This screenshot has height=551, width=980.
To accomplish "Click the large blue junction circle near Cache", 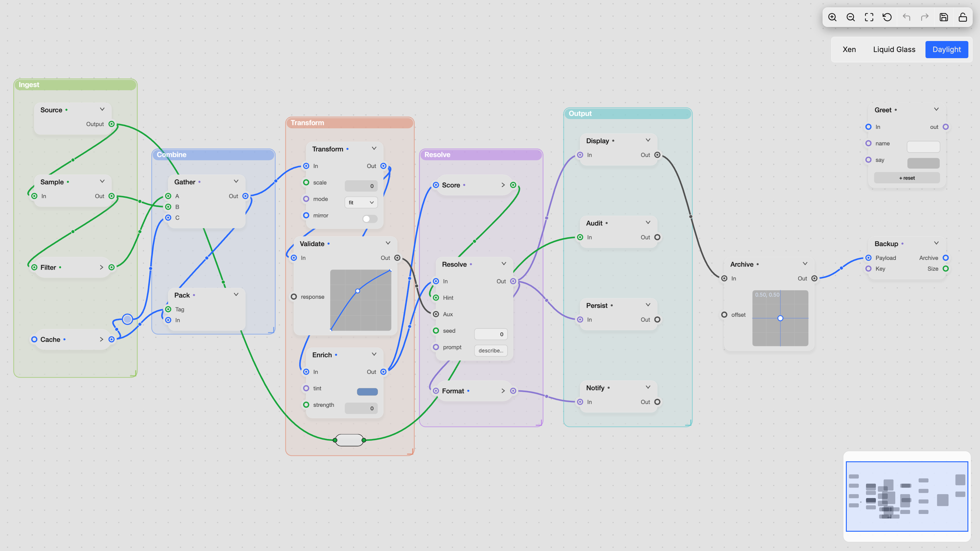I will (x=127, y=319).
